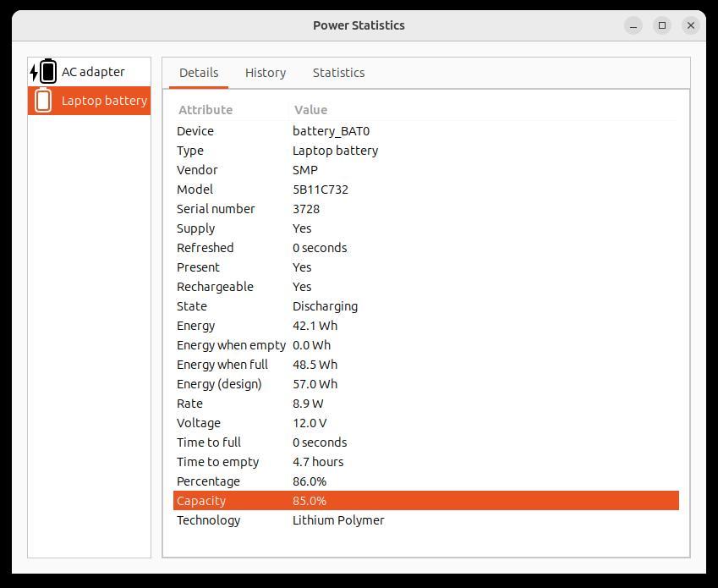
Task: Click the Energy (design) row
Action: 425,384
